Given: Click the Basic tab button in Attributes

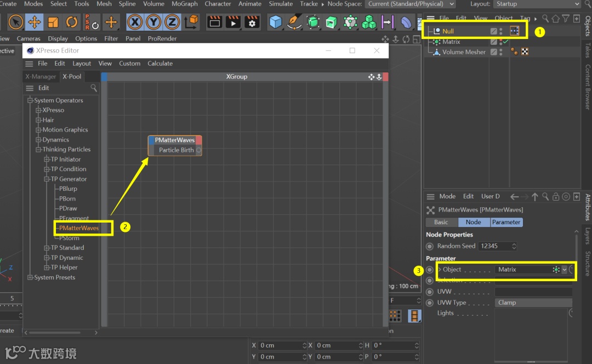Looking at the screenshot, I should coord(441,222).
